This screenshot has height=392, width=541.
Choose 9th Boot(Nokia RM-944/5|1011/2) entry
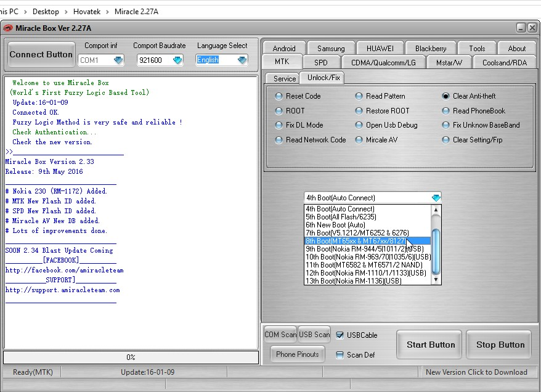[368, 249]
